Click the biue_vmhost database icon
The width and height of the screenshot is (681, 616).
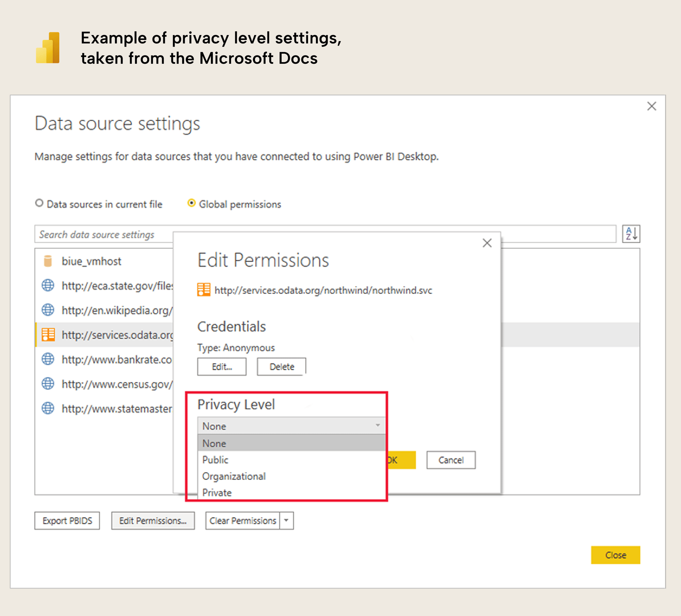(48, 261)
